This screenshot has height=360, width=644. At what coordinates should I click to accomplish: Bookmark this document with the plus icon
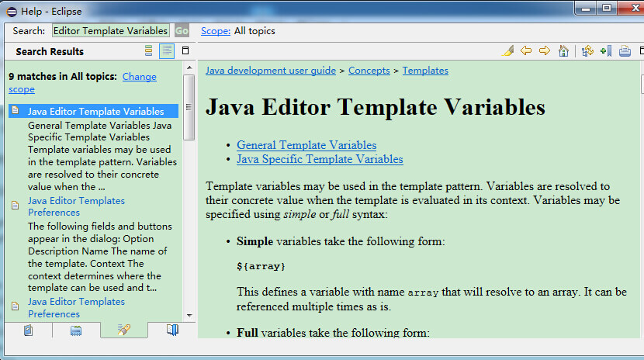point(606,51)
